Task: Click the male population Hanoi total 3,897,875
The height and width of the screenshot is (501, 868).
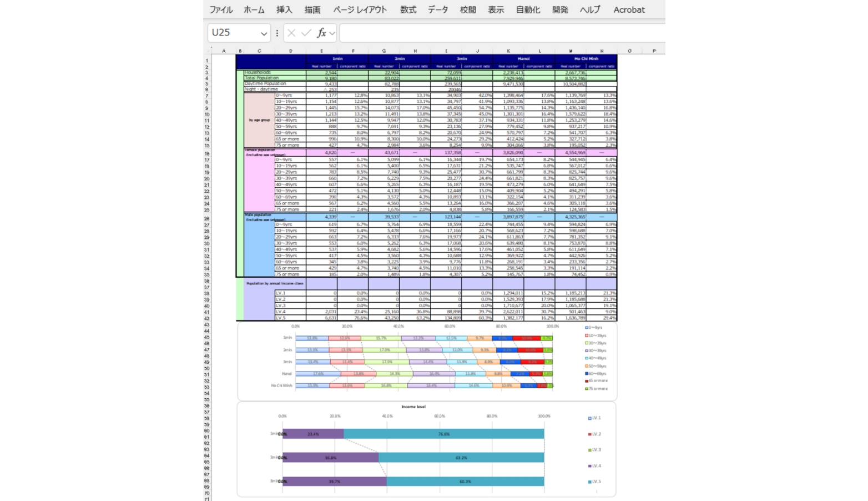Action: click(x=508, y=217)
